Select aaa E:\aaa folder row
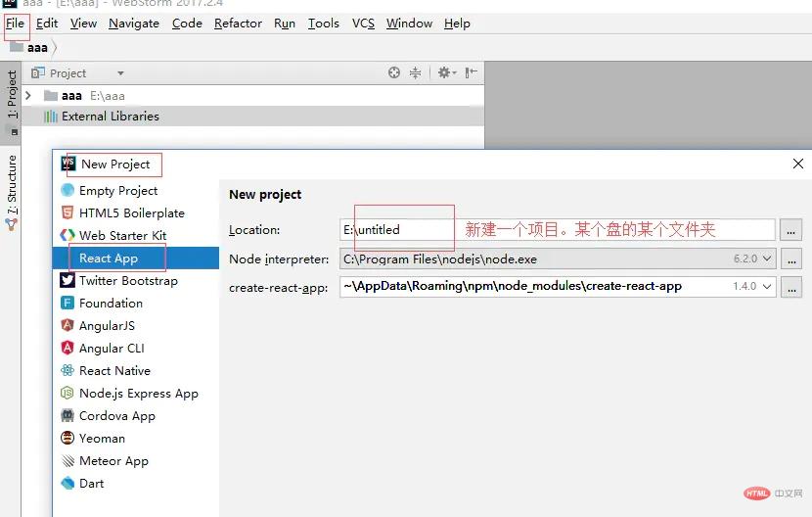This screenshot has width=812, height=517. point(252,95)
